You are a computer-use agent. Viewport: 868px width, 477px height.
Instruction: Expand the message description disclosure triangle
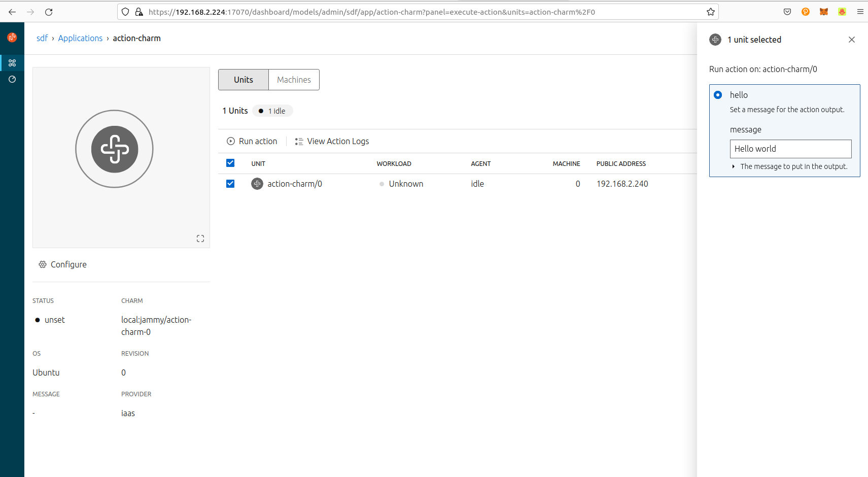(733, 166)
